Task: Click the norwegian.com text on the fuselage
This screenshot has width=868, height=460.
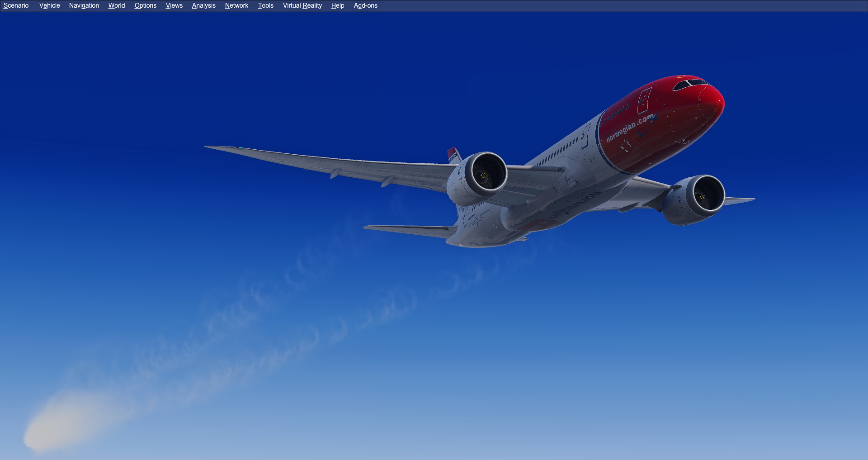Action: (x=630, y=128)
